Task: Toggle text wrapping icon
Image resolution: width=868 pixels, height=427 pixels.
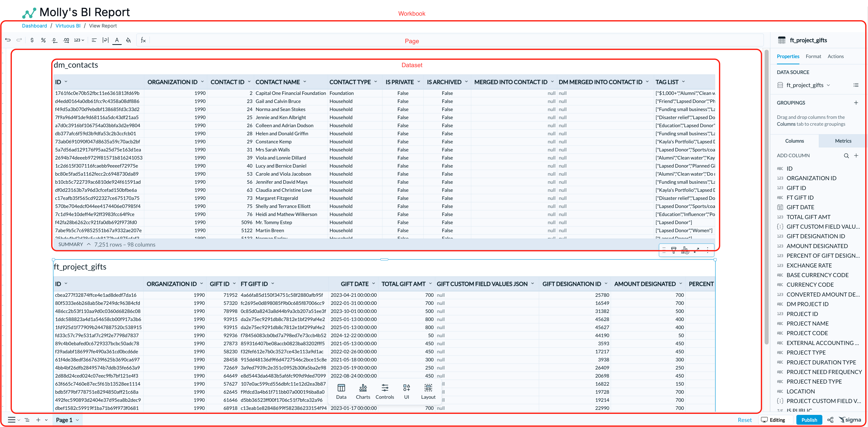Action: [105, 40]
